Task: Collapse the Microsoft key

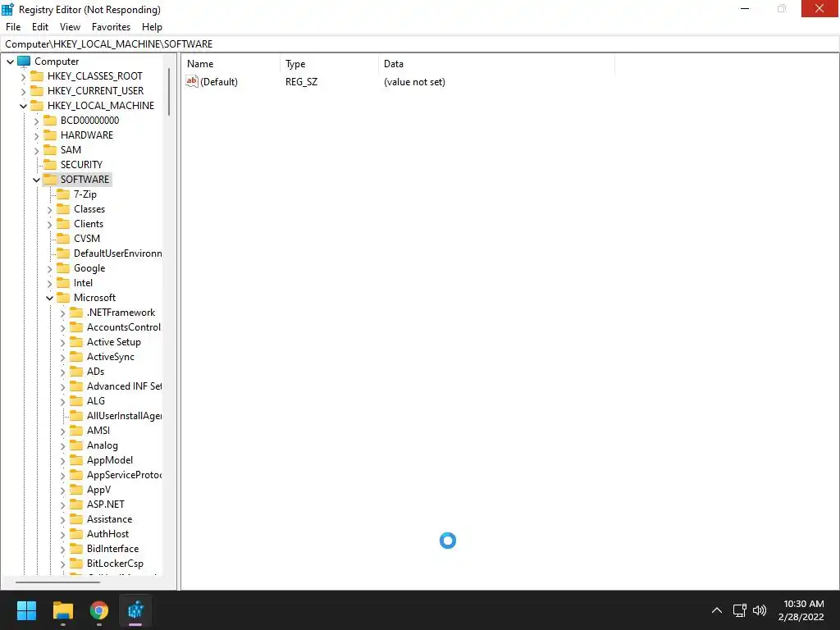Action: tap(49, 299)
